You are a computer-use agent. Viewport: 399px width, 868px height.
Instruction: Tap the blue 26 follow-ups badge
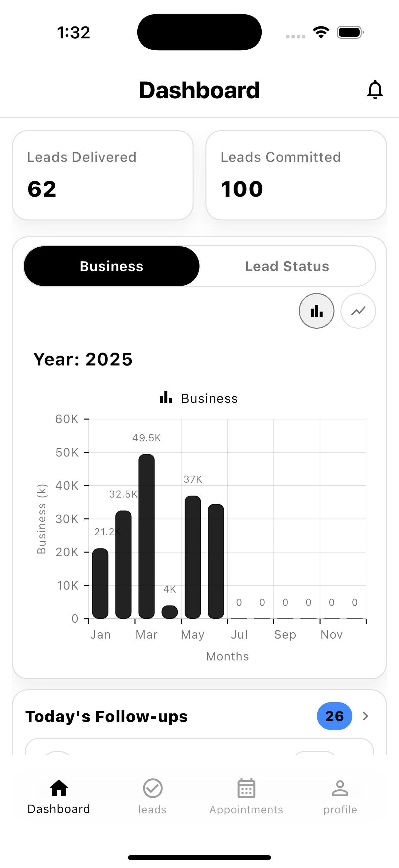click(334, 716)
